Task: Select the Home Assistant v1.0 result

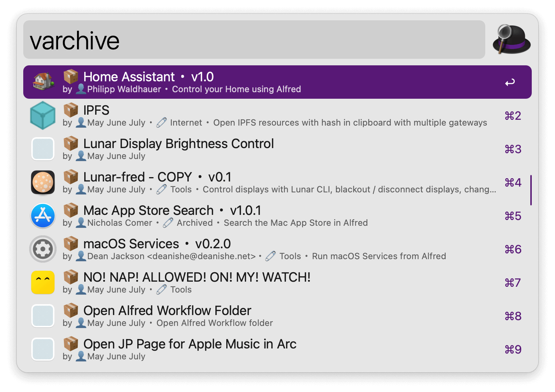Action: [277, 82]
